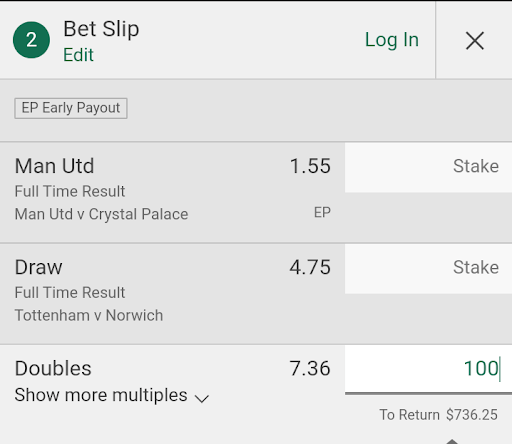Click the Draw stake input field
Screen dimensions: 512x444
pyautogui.click(x=428, y=269)
